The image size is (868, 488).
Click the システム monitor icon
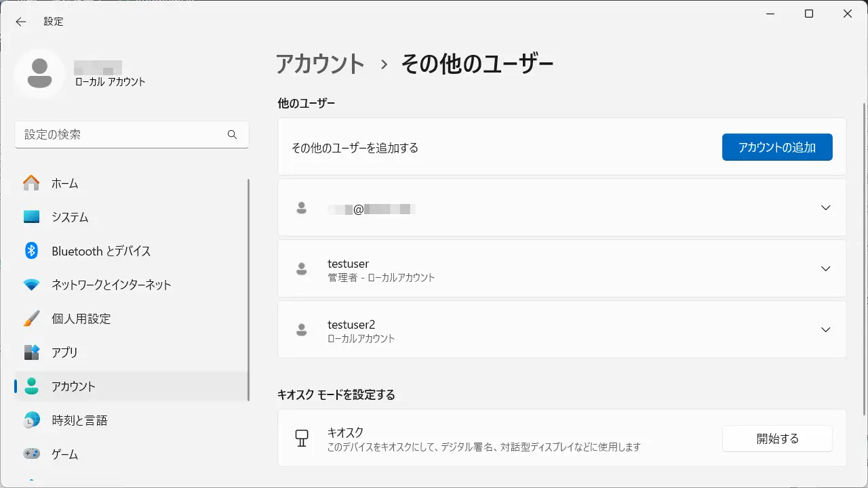click(31, 217)
